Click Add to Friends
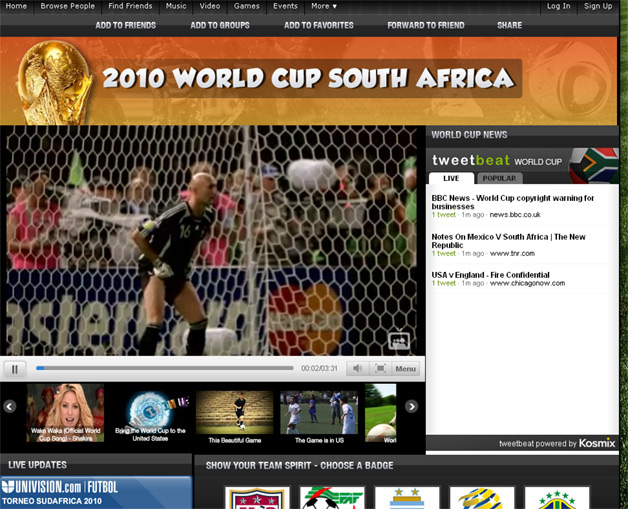The image size is (628, 509). click(126, 25)
